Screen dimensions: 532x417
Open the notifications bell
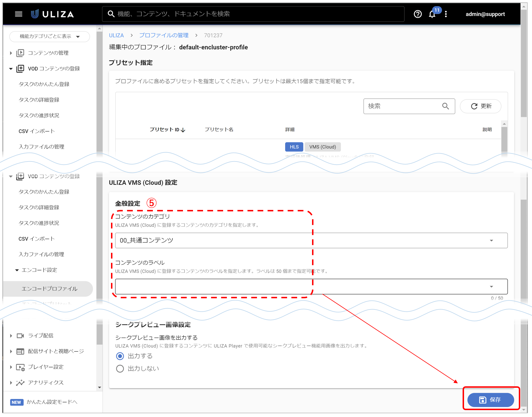click(432, 14)
